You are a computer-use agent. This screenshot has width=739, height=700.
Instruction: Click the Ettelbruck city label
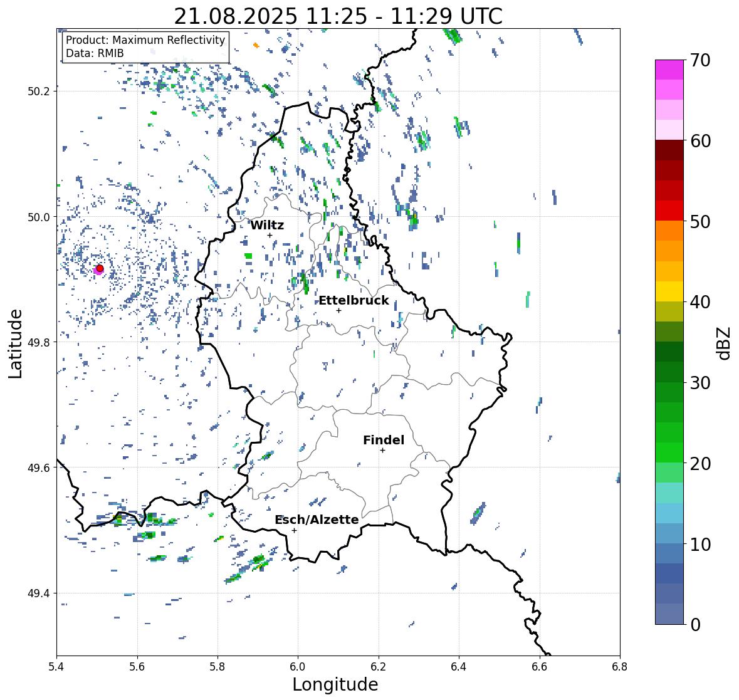click(354, 300)
